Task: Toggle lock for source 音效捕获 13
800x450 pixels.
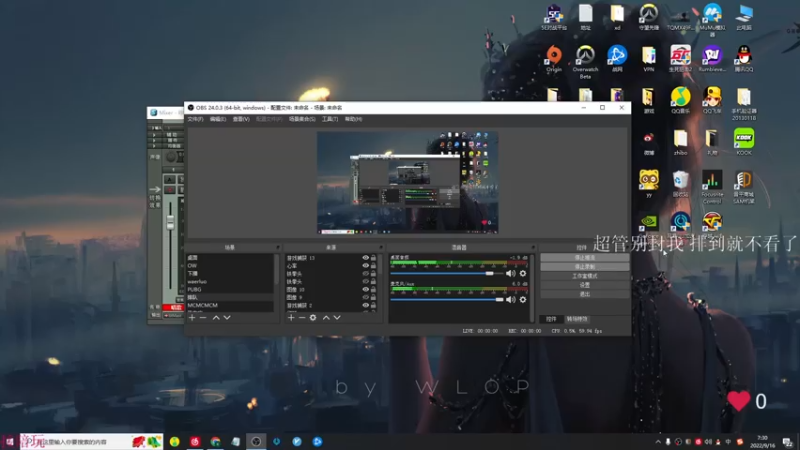Action: coord(373,258)
